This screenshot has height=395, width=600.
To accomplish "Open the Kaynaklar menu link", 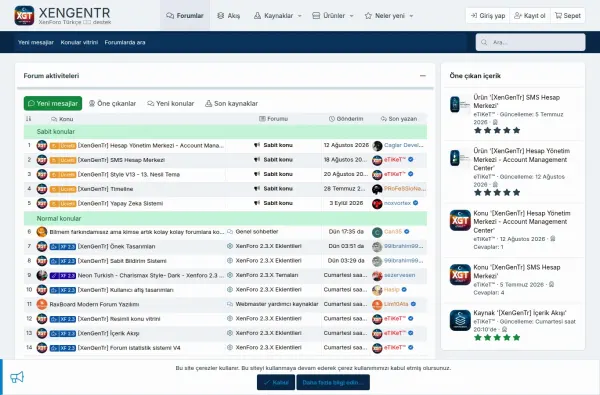I will [274, 16].
